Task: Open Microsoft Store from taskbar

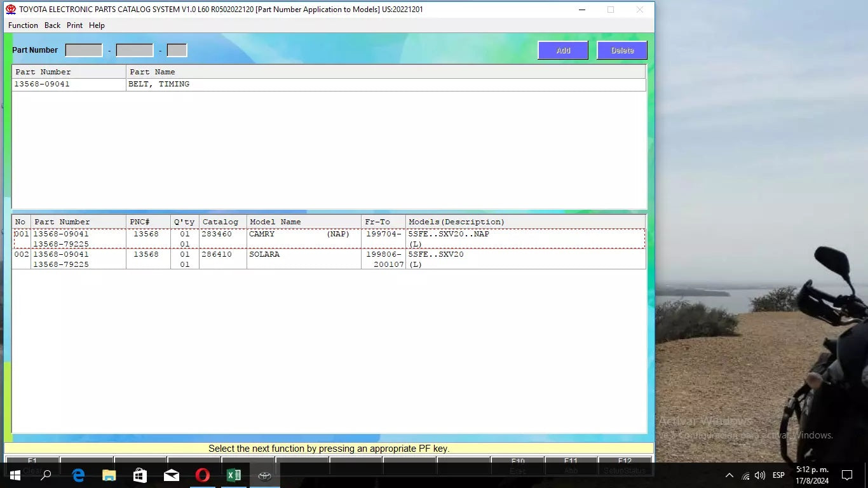Action: 140,475
